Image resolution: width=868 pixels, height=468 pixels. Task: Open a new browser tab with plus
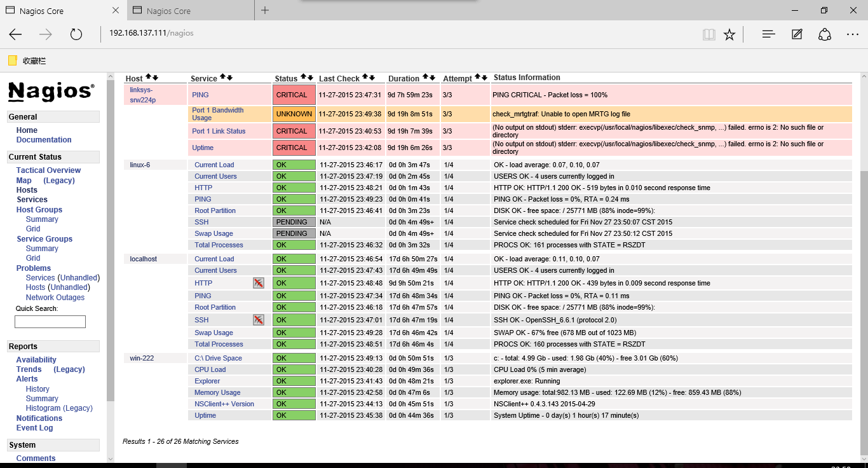pyautogui.click(x=265, y=10)
